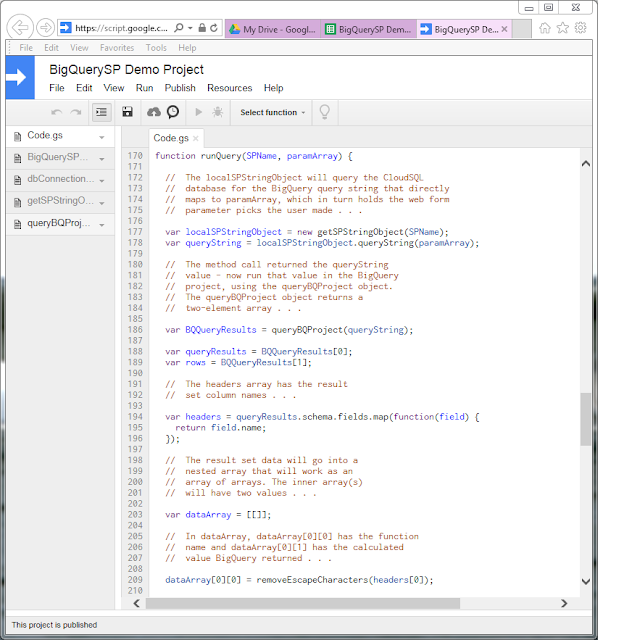Open the browser Tools menu

click(156, 48)
